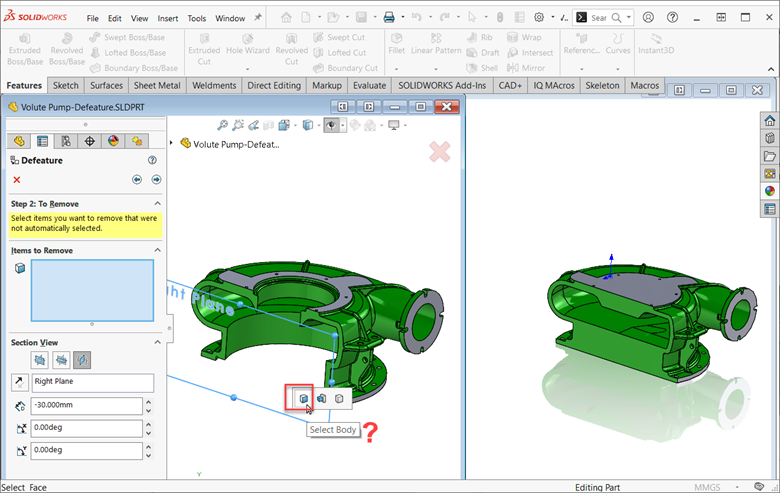Screen dimensions: 780x493
Task: Open the Custom Properties task pane icon
Action: point(770,209)
